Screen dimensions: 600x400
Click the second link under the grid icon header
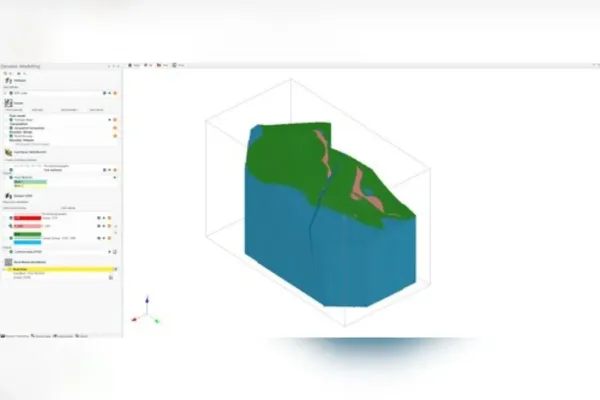tap(38, 110)
